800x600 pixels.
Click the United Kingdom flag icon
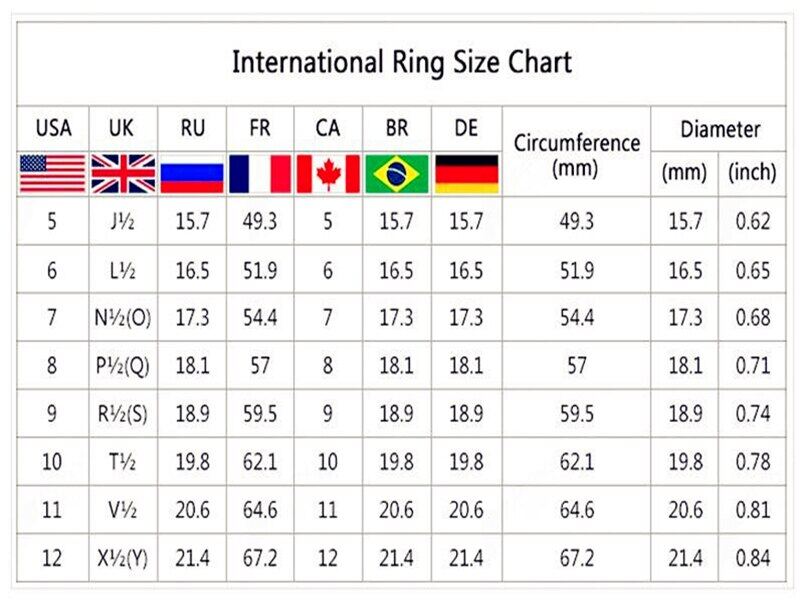point(123,173)
